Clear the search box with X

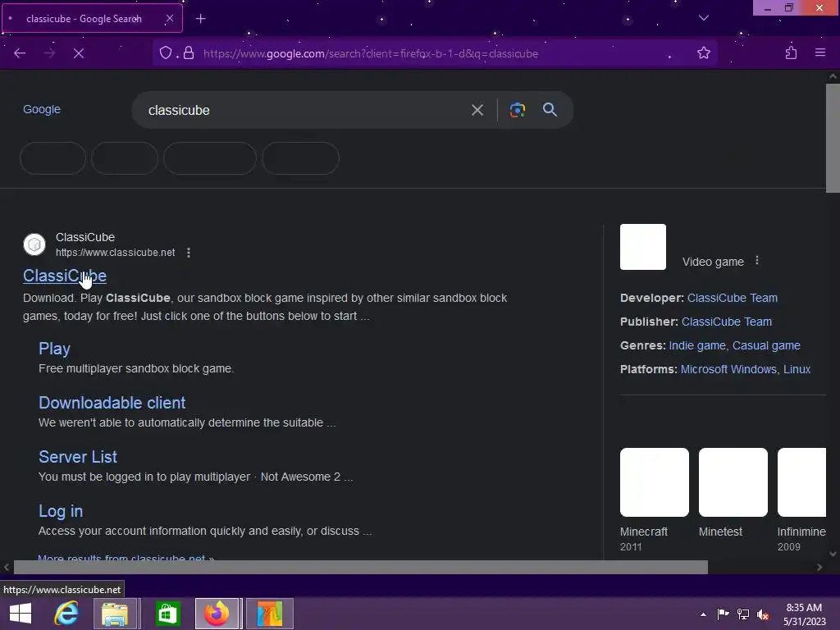click(x=477, y=110)
